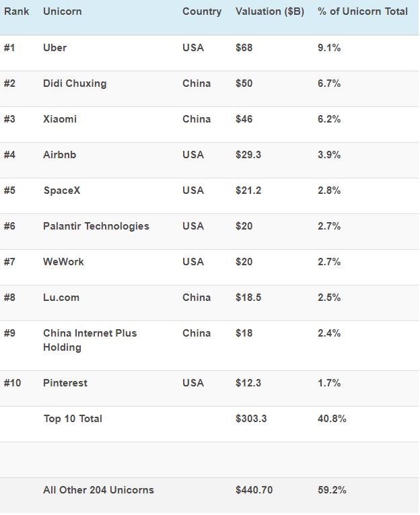This screenshot has height=515, width=420.
Task: Select the Uber company name
Action: click(55, 48)
